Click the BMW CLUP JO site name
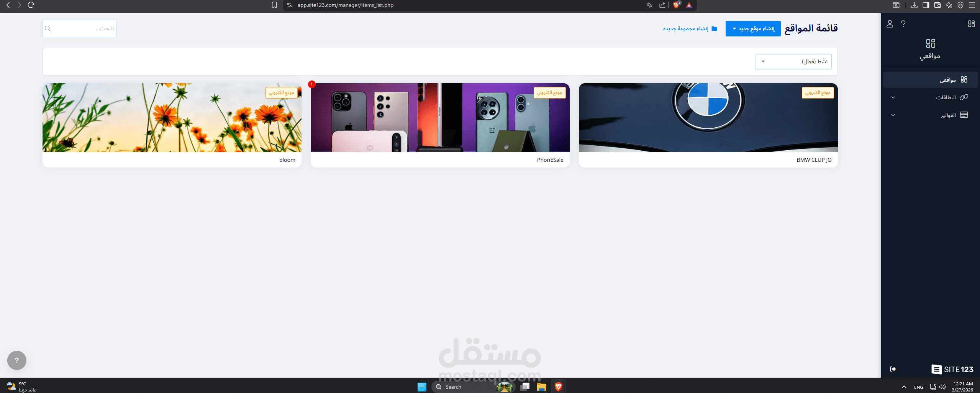980x393 pixels. tap(814, 160)
